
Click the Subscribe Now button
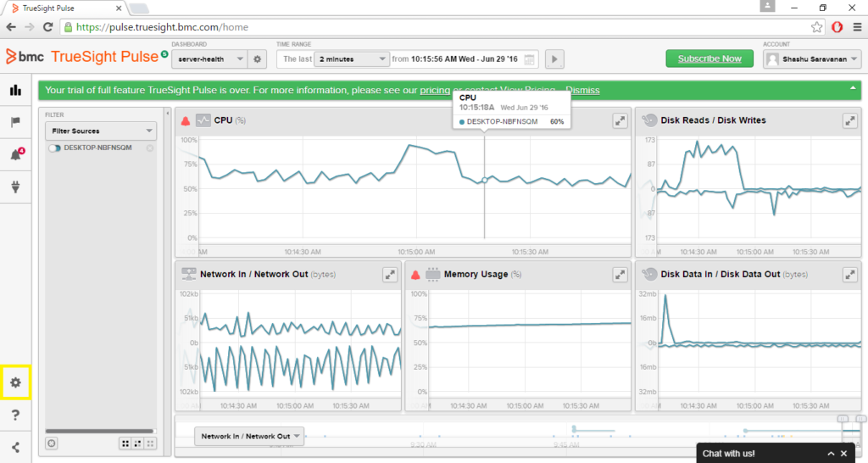coord(709,59)
